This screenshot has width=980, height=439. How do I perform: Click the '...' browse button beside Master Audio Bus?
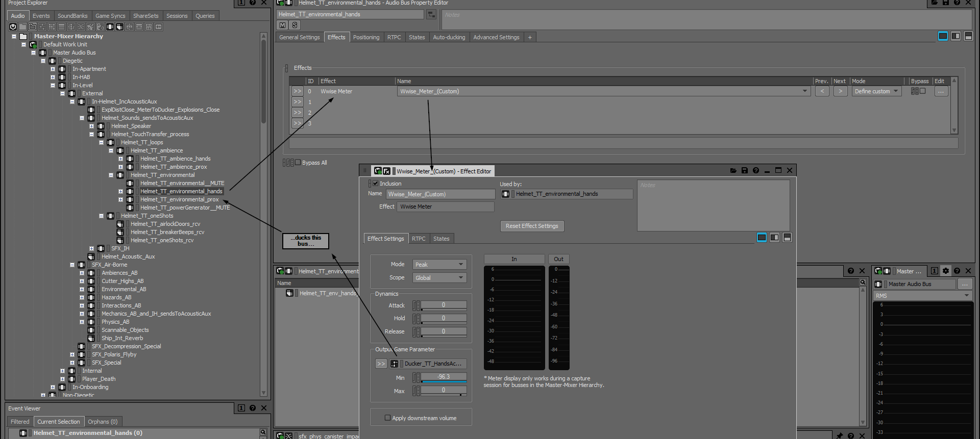[x=965, y=284]
